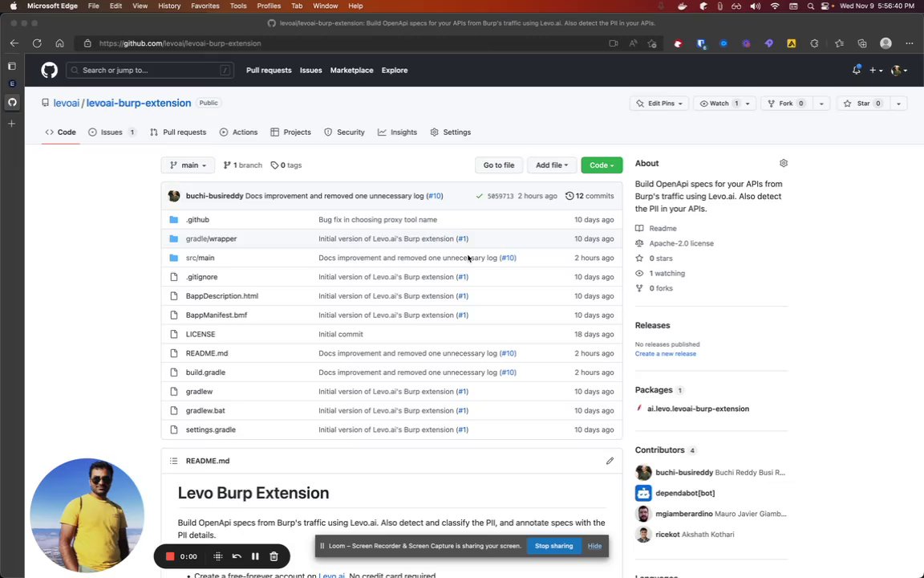Hide the Loom sharing notification
Image resolution: width=924 pixels, height=578 pixels.
[x=594, y=546]
